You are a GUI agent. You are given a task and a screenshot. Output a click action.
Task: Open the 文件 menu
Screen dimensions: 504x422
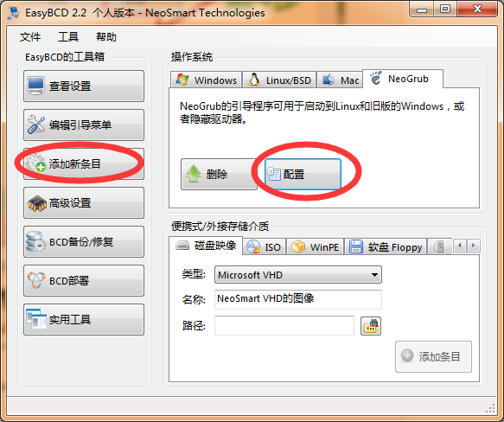click(x=30, y=36)
